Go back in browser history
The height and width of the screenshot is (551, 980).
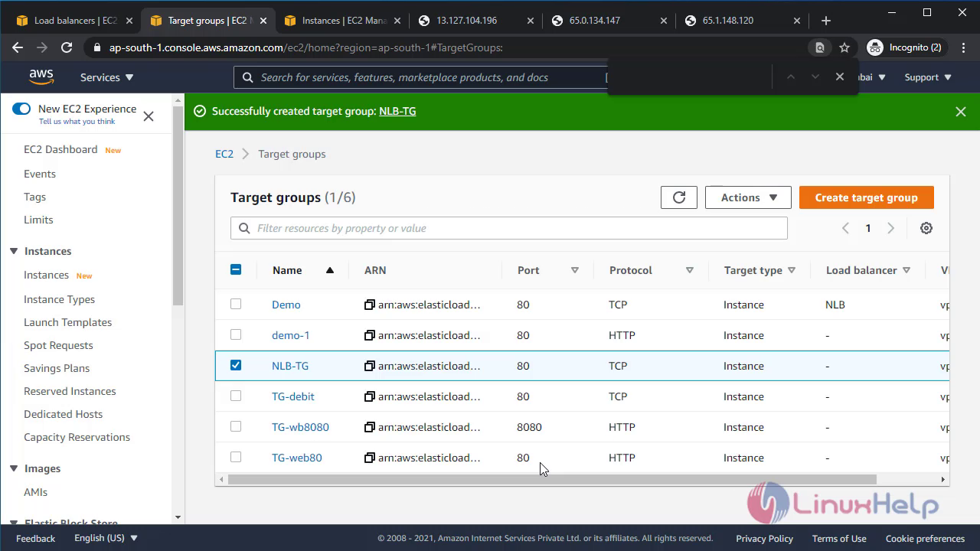(18, 47)
